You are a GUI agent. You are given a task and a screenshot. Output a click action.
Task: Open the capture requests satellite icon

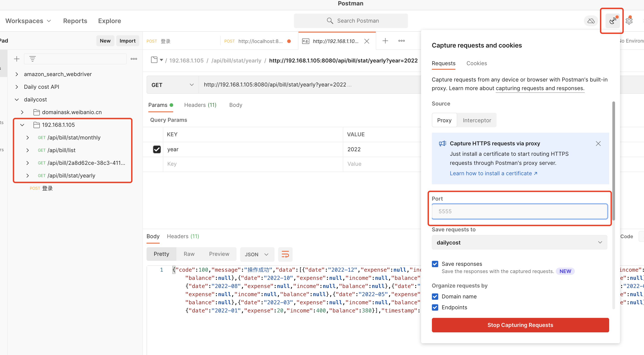click(x=613, y=21)
